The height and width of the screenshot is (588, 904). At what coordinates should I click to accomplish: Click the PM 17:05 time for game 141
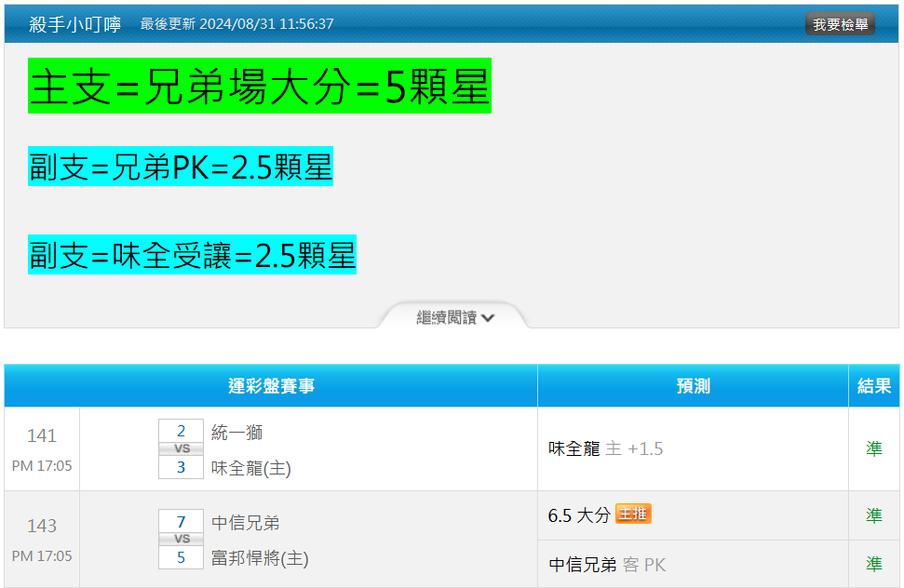coord(42,465)
